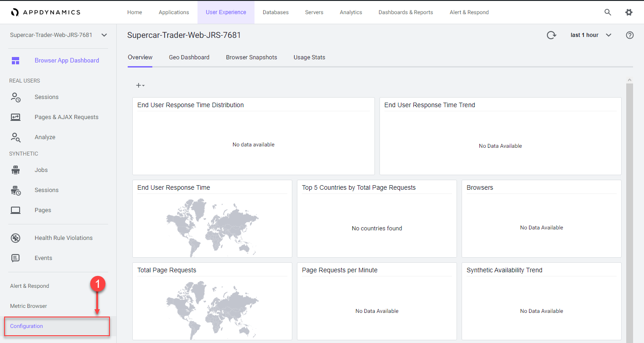
Task: Open Sessions under Synthetic
Action: (47, 190)
